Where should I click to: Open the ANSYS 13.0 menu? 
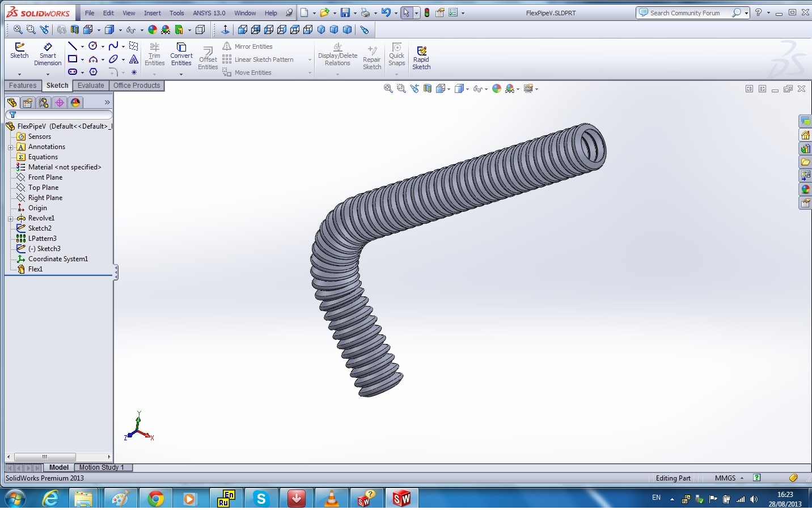click(209, 12)
